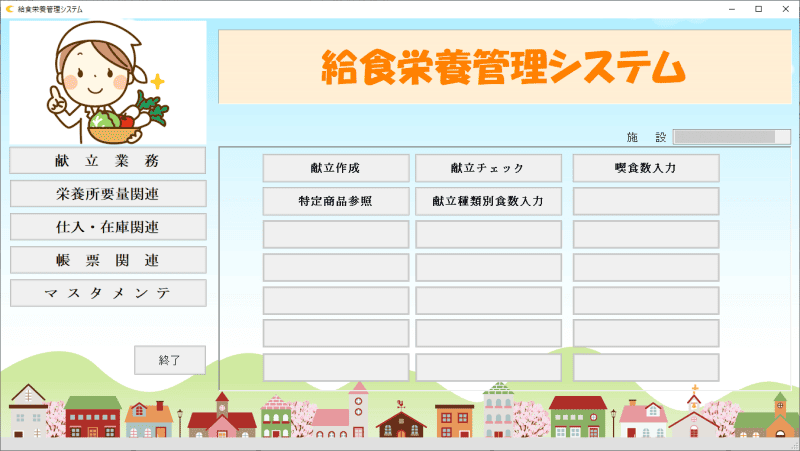
Task: Switch to the 栄養所要量関連 menu category
Action: 108,194
